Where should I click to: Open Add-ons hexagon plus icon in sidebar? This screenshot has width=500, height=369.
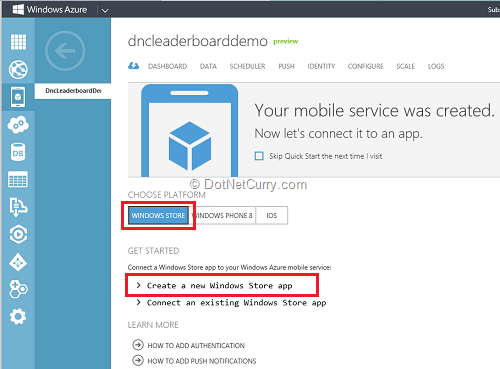point(18,289)
